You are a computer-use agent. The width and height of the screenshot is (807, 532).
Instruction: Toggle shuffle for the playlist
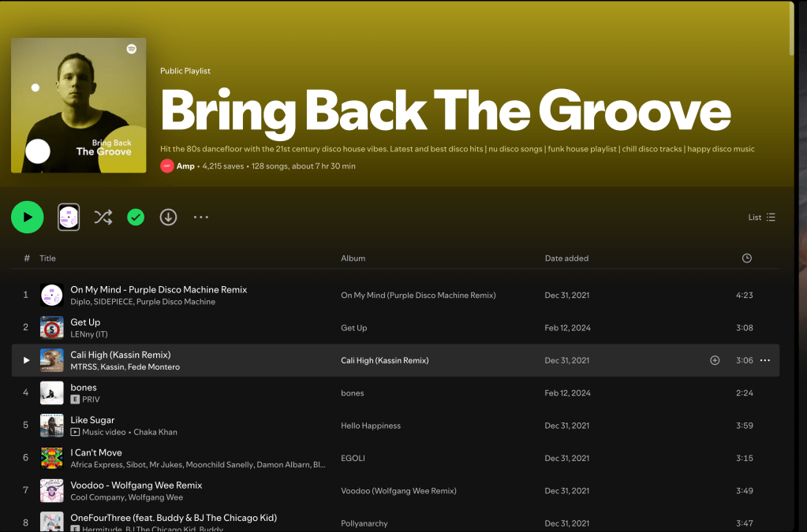[x=103, y=217]
